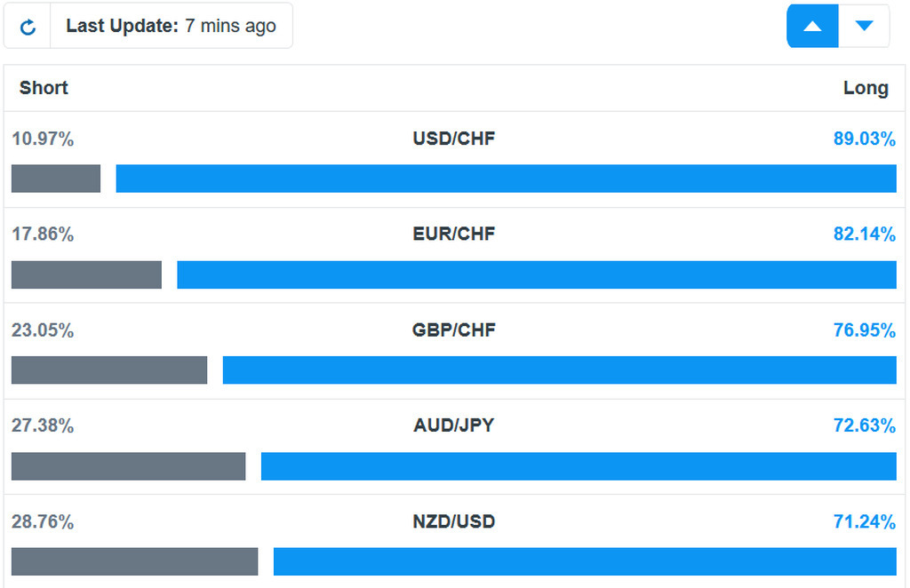Click the Long column header
Image resolution: width=910 pixels, height=588 pixels.
[x=866, y=88]
